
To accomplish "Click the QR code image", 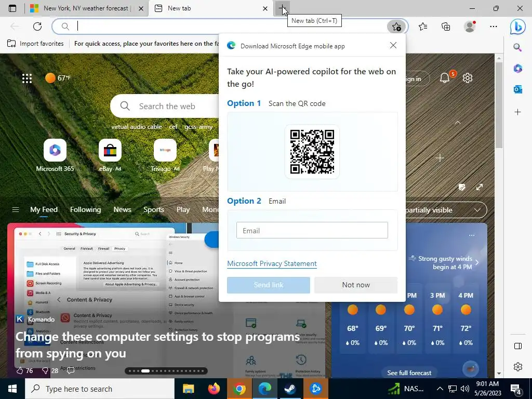I will 312,152.
